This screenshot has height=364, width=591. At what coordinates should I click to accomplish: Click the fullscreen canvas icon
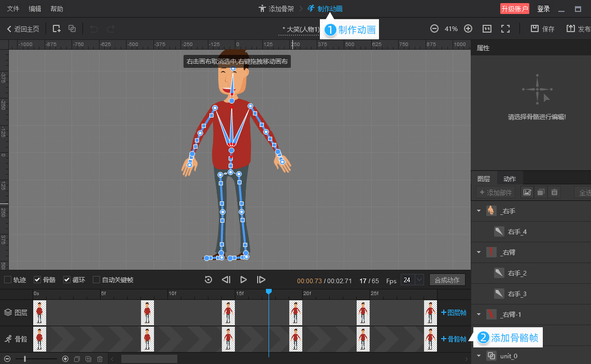[x=505, y=29]
